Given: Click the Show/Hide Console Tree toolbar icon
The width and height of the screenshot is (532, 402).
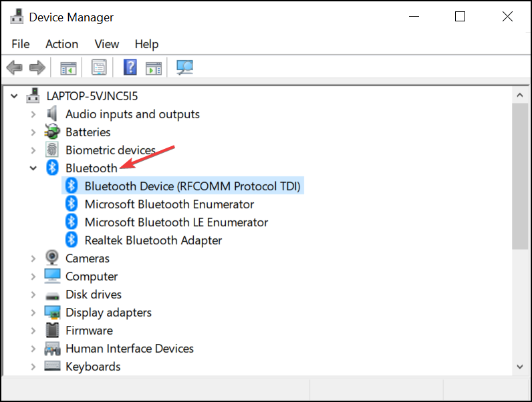Looking at the screenshot, I should 68,67.
